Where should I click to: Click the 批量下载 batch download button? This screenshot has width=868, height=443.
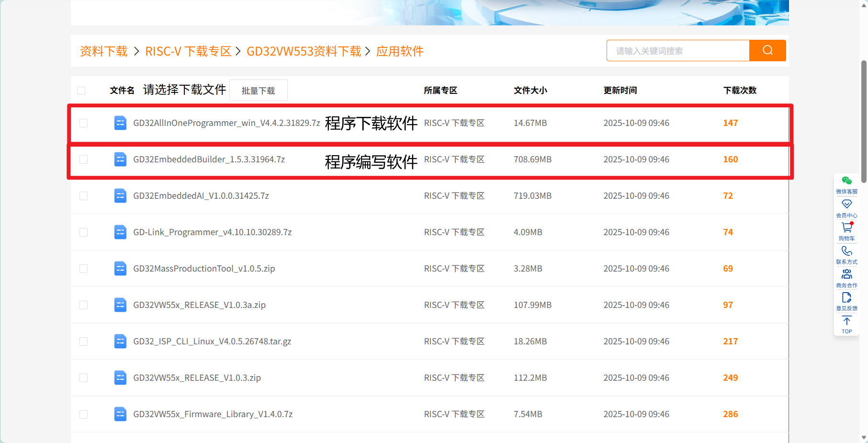[x=259, y=91]
